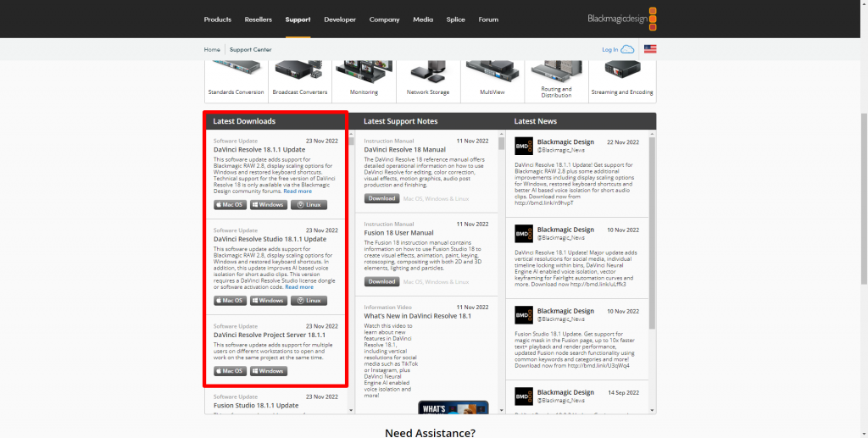Click Latest Support Notes scrollbar up arrow
The height and width of the screenshot is (438, 868).
[x=502, y=134]
